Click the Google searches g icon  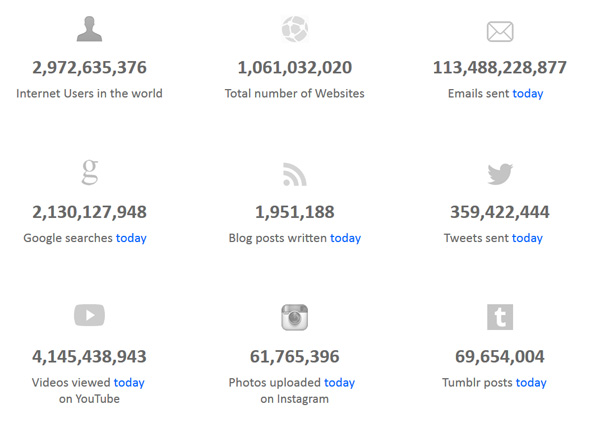(89, 173)
